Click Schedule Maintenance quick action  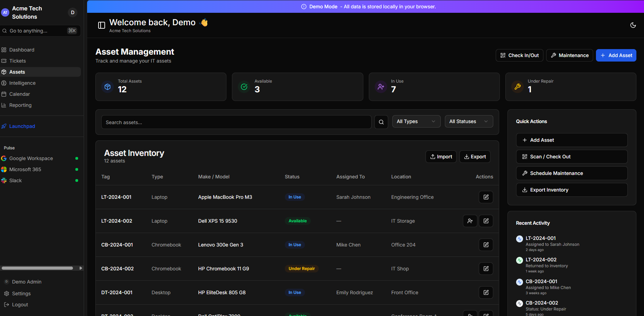(572, 173)
